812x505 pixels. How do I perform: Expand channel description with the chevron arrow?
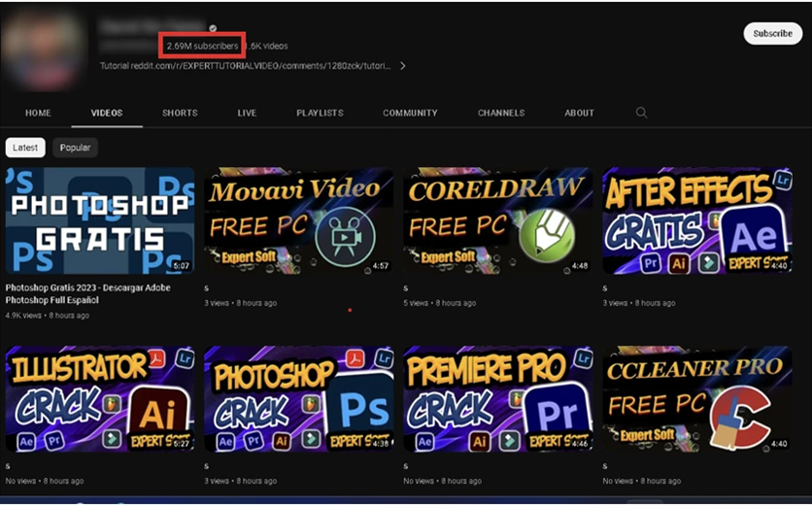[403, 66]
